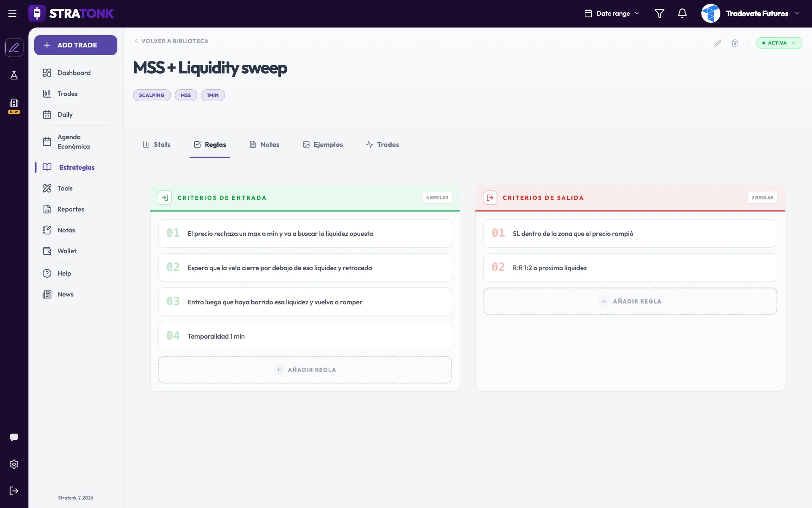Select rule 'R:R 1:2 o proxima liquidez'
This screenshot has width=812, height=508.
tap(630, 268)
